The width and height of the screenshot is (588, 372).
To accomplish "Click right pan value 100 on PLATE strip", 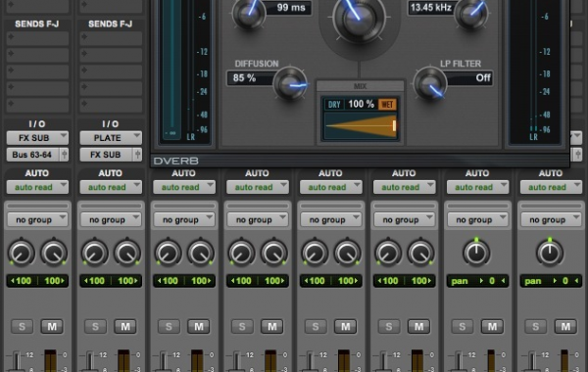I will point(127,281).
